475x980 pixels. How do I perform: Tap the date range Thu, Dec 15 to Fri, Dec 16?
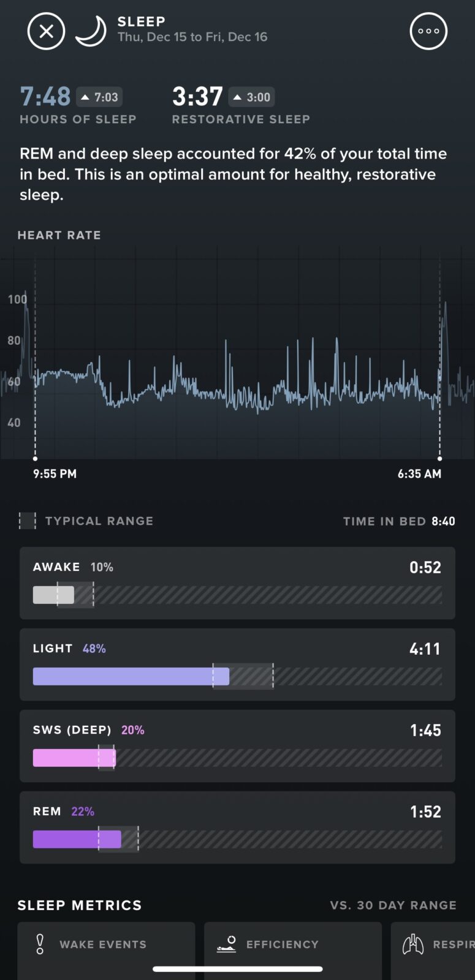pos(192,37)
